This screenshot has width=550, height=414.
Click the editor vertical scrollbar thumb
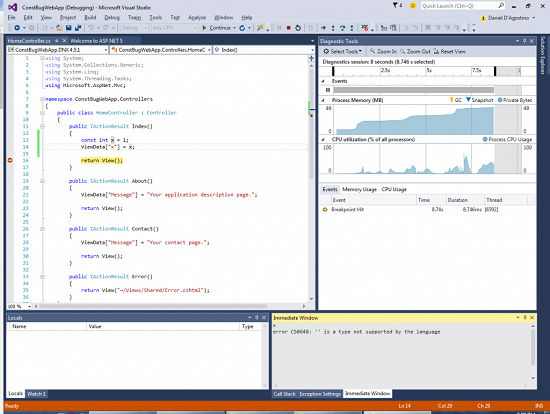[x=311, y=123]
